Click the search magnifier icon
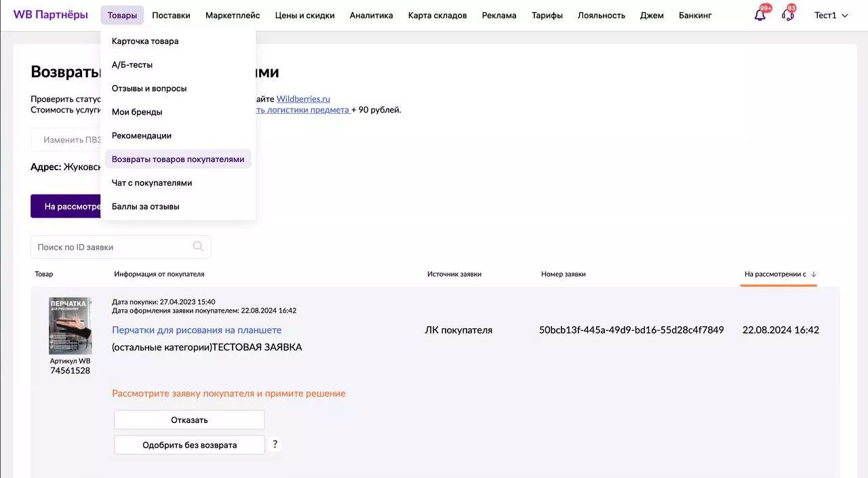 coord(198,247)
